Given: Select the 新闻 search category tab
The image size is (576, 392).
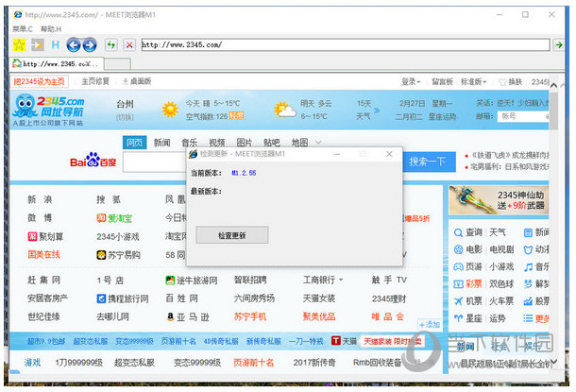Looking at the screenshot, I should tap(162, 143).
